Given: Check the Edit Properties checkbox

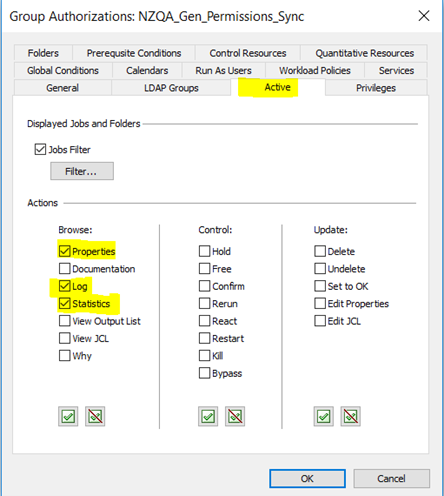Looking at the screenshot, I should pos(320,303).
